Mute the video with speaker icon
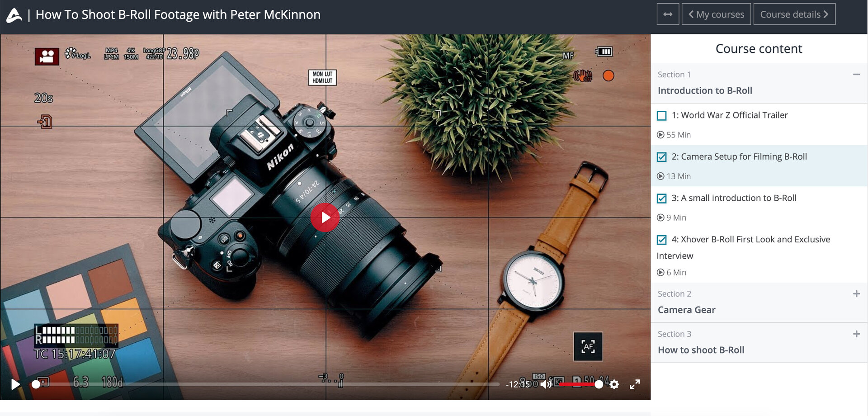Image resolution: width=868 pixels, height=416 pixels. click(546, 384)
